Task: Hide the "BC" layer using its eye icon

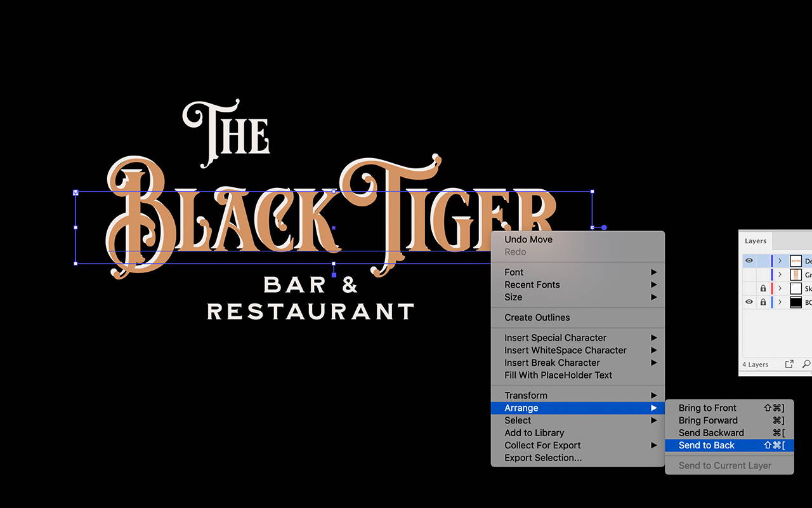Action: pos(749,302)
